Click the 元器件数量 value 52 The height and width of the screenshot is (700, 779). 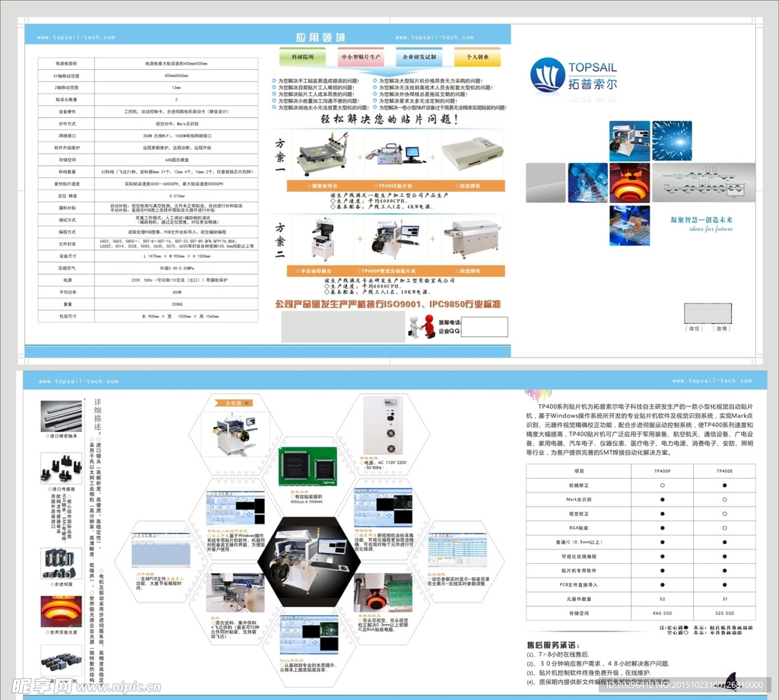coord(663,599)
